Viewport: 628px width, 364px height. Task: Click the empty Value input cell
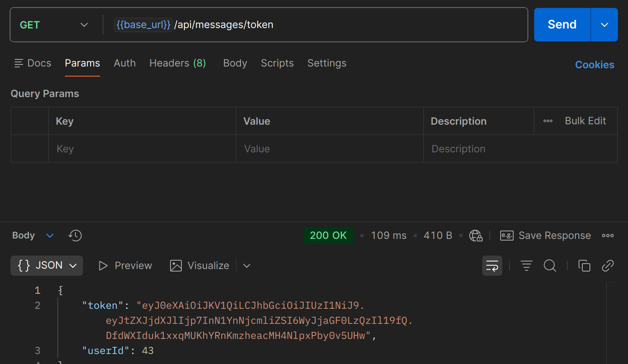click(x=330, y=149)
